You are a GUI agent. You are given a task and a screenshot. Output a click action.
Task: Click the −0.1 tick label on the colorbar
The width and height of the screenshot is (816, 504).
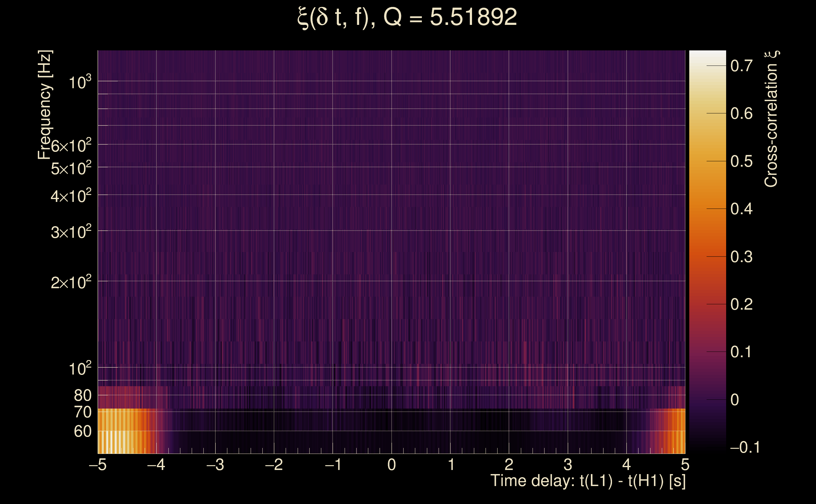745,447
